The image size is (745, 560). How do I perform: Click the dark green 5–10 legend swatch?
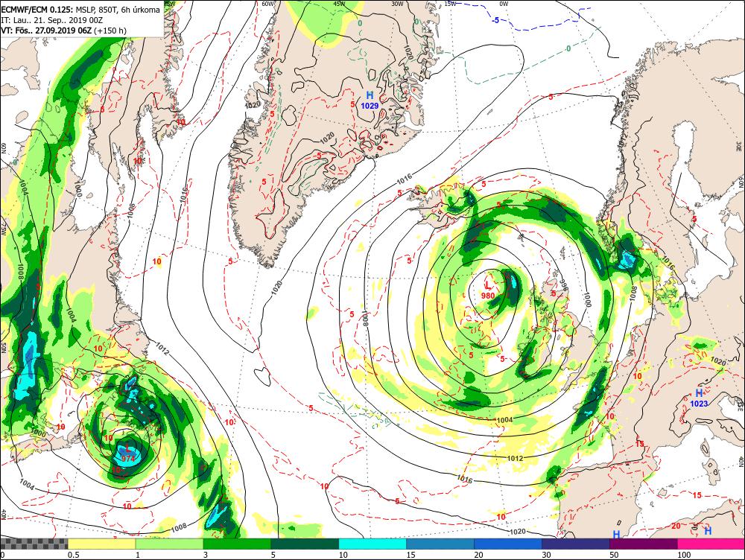coord(305,544)
